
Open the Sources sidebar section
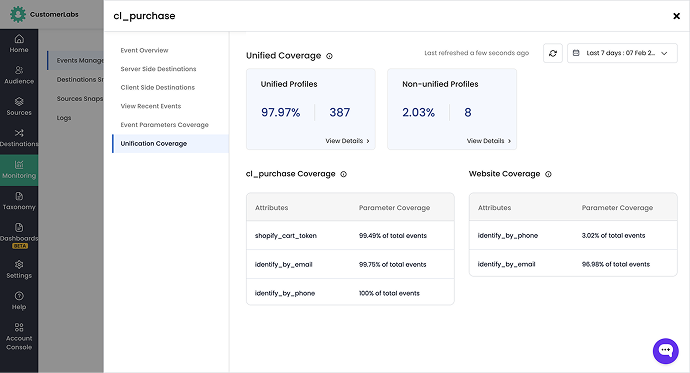coord(19,106)
